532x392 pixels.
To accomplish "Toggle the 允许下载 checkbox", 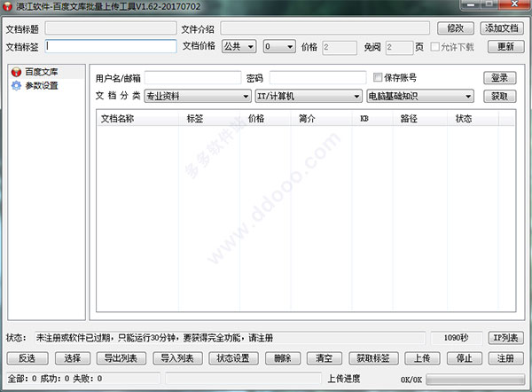I will pyautogui.click(x=434, y=46).
